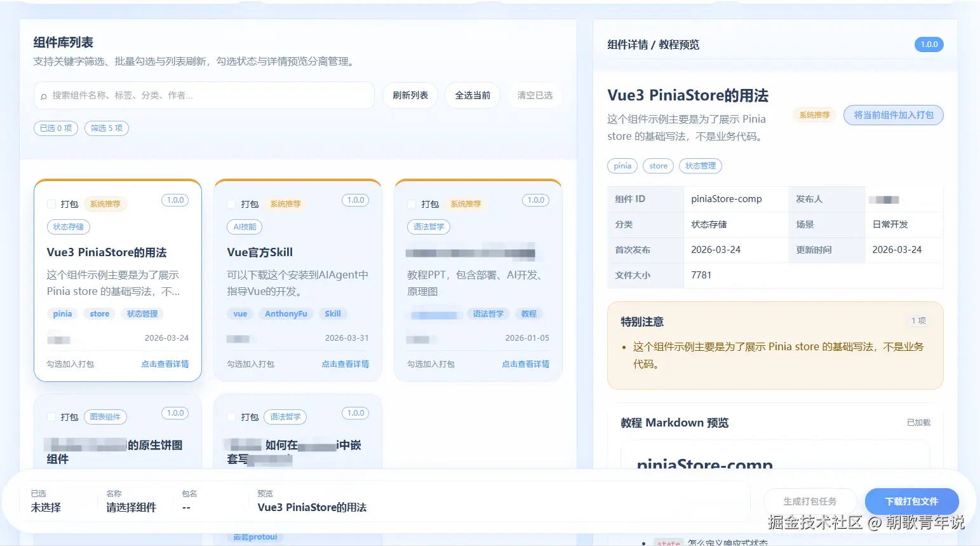This screenshot has height=546, width=980.
Task: Open 点击查看详情 on 教程PPT card
Action: [x=526, y=364]
